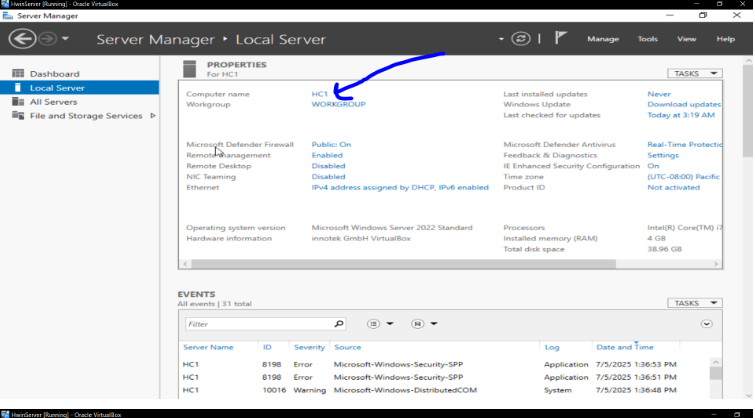Click Real-Time Protection link
755x418 pixels.
pos(684,144)
